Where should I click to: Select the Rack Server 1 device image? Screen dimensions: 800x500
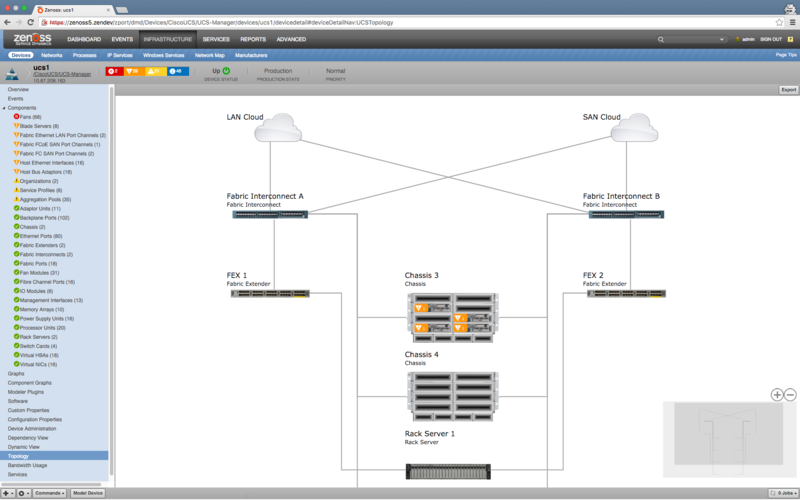(x=448, y=471)
